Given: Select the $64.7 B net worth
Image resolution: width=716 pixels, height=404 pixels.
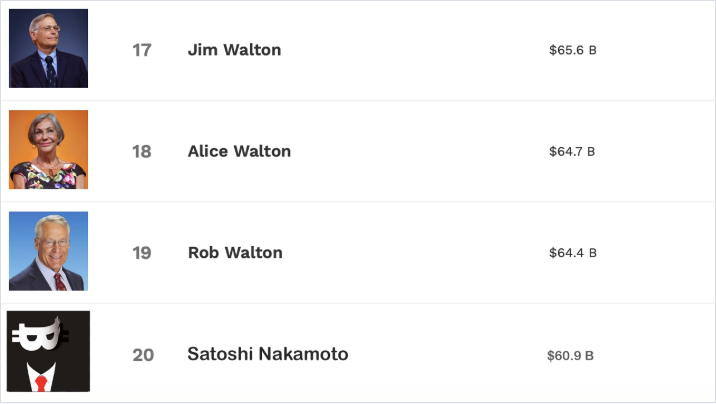Looking at the screenshot, I should 572,152.
